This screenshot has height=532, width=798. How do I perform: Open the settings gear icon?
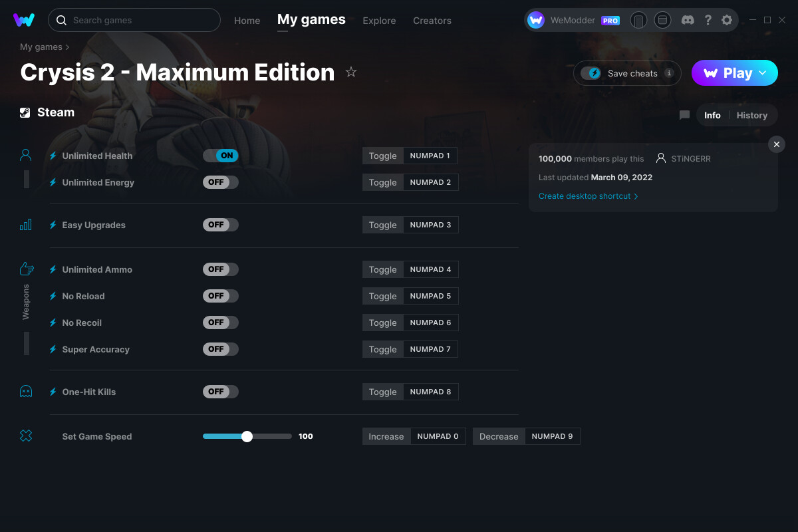[x=727, y=20]
